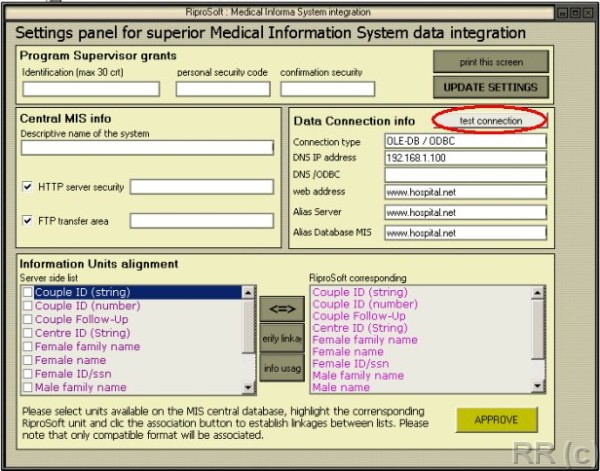
Task: Check the Male family name server-side checkbox
Action: click(x=28, y=387)
